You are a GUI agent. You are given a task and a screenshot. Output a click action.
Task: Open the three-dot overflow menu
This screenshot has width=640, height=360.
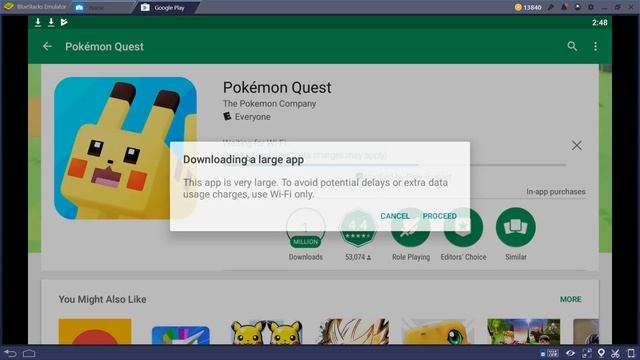click(596, 47)
